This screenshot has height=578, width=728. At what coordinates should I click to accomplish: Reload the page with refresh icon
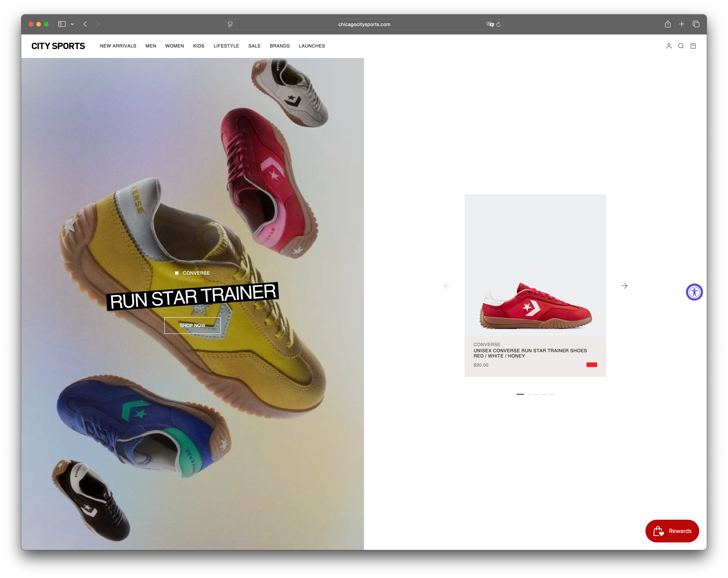click(x=498, y=24)
